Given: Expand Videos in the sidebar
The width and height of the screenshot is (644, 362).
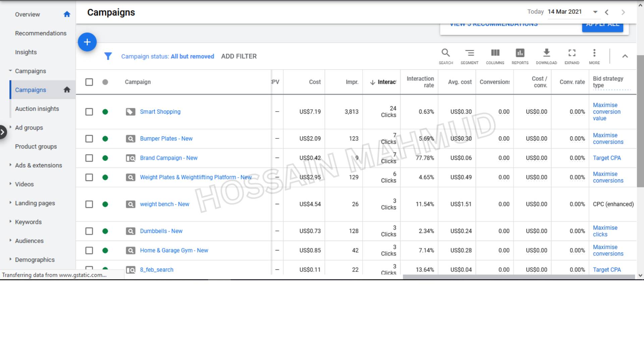Looking at the screenshot, I should coord(10,183).
